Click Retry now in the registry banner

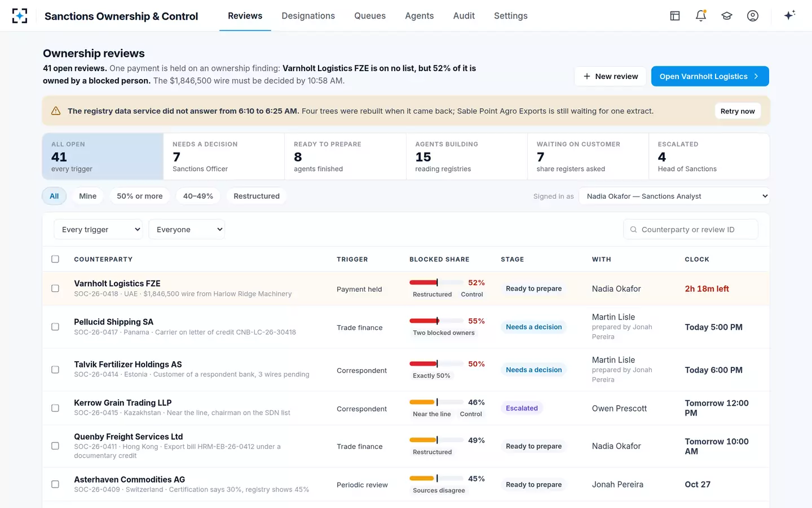738,111
